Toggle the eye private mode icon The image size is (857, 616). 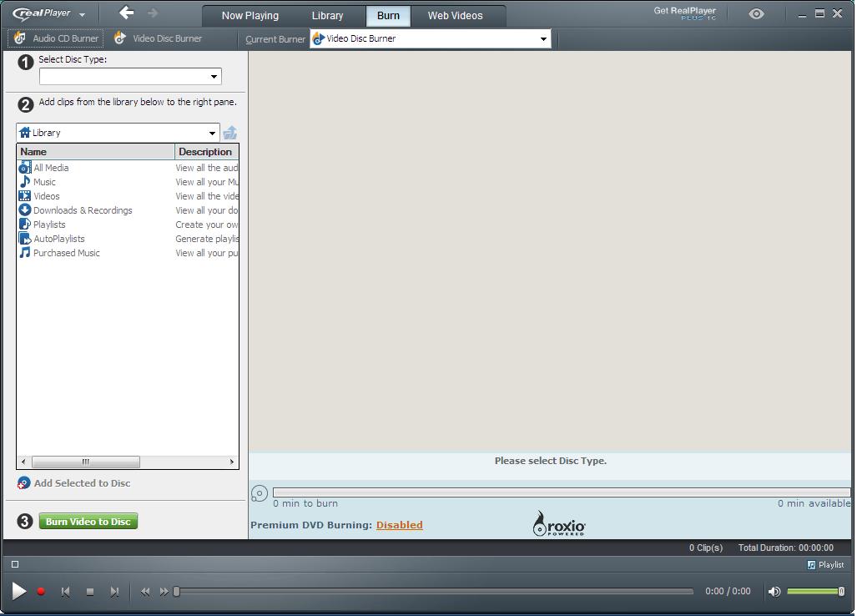pos(756,13)
